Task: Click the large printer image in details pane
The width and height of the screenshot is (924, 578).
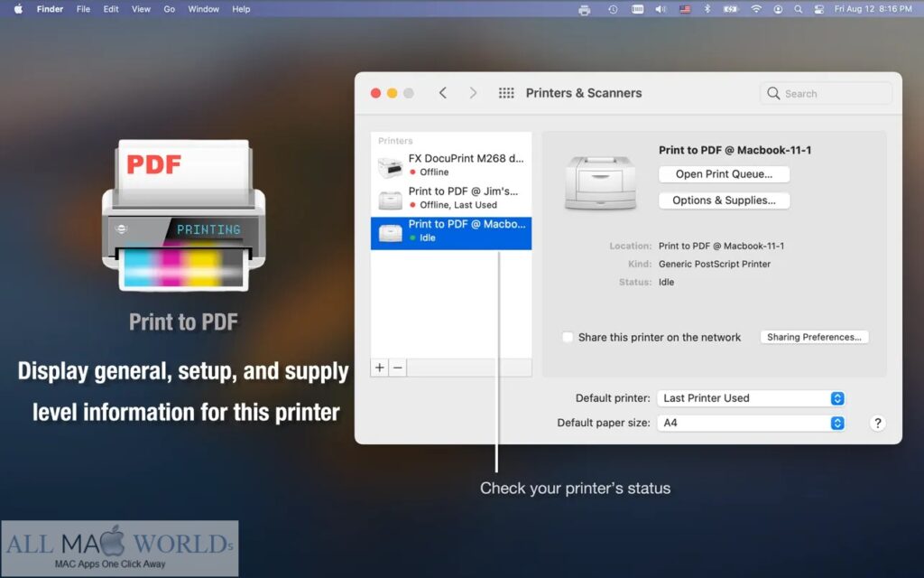Action: [600, 182]
